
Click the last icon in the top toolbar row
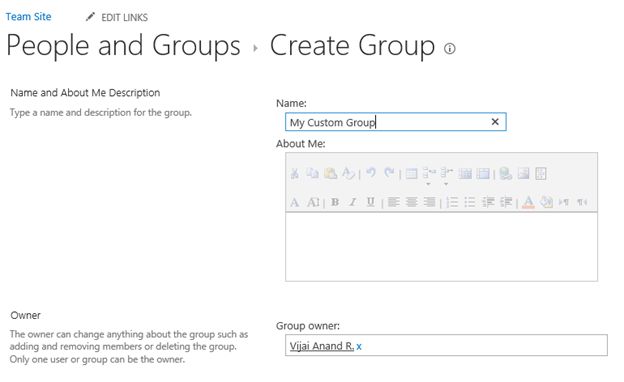[x=541, y=173]
